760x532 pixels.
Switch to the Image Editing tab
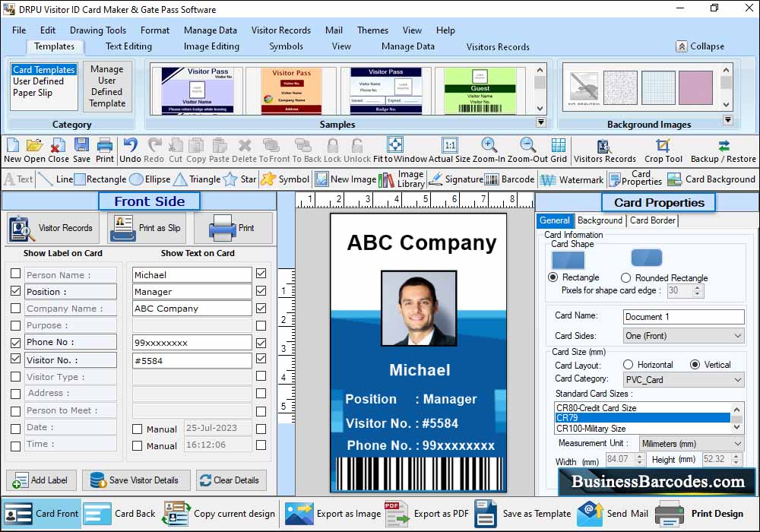(211, 46)
